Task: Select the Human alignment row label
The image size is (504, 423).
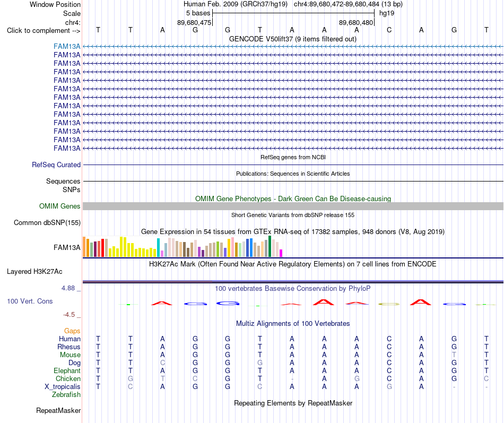Action: coord(69,339)
